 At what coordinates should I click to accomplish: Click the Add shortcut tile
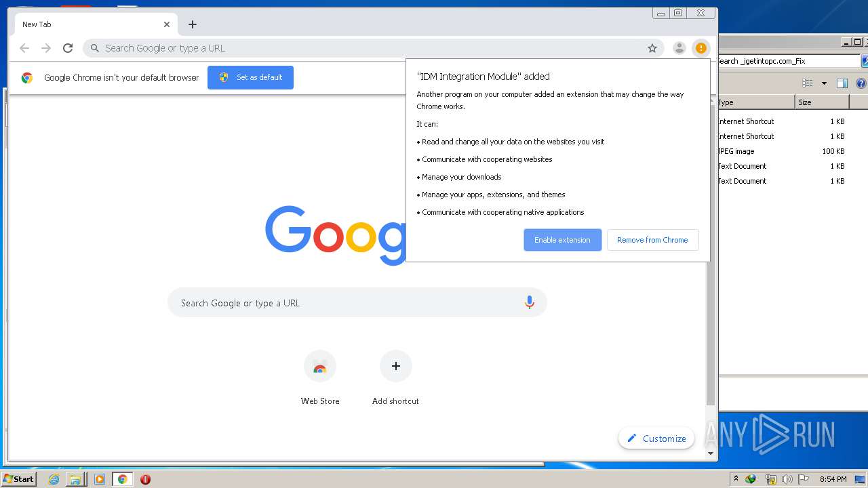395,378
